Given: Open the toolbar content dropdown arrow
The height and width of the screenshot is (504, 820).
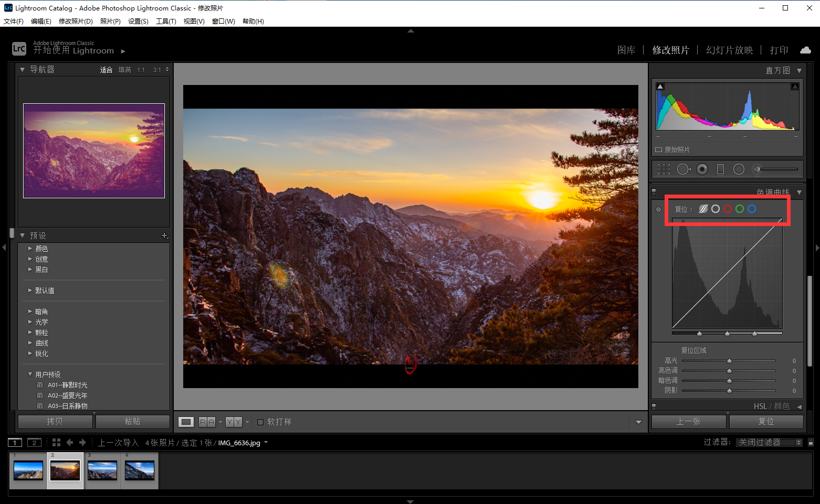Looking at the screenshot, I should click(x=638, y=422).
